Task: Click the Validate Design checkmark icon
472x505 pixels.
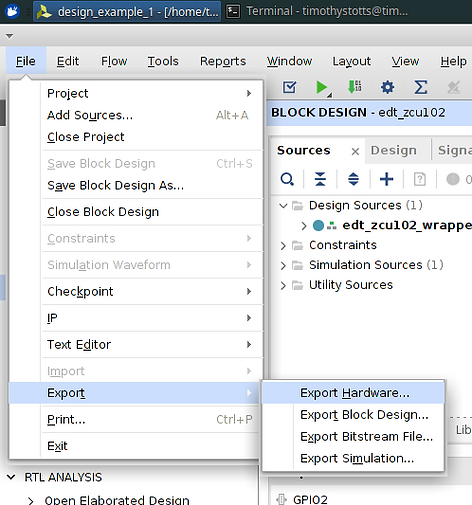Action: point(289,87)
